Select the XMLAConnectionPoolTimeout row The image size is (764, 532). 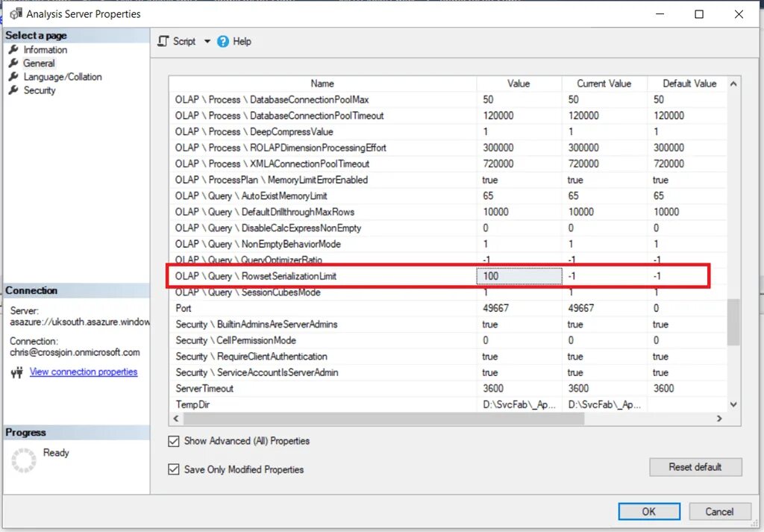click(x=448, y=163)
